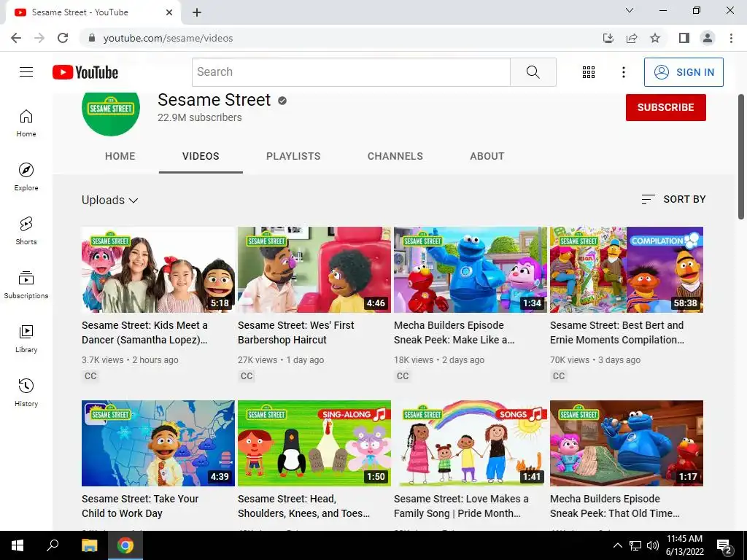This screenshot has height=560, width=747.
Task: Open Subscriptions in the sidebar
Action: click(x=26, y=285)
